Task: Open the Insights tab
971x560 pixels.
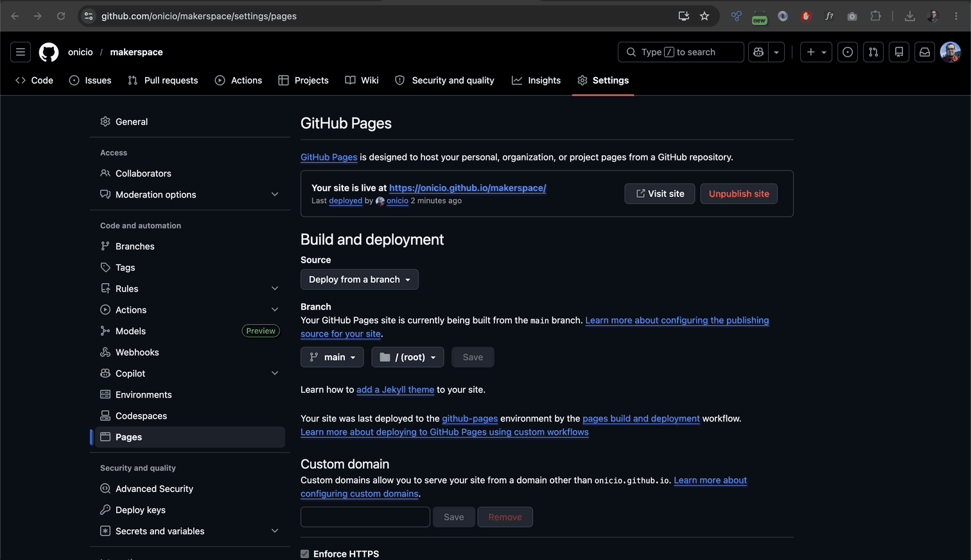Action: coord(536,80)
